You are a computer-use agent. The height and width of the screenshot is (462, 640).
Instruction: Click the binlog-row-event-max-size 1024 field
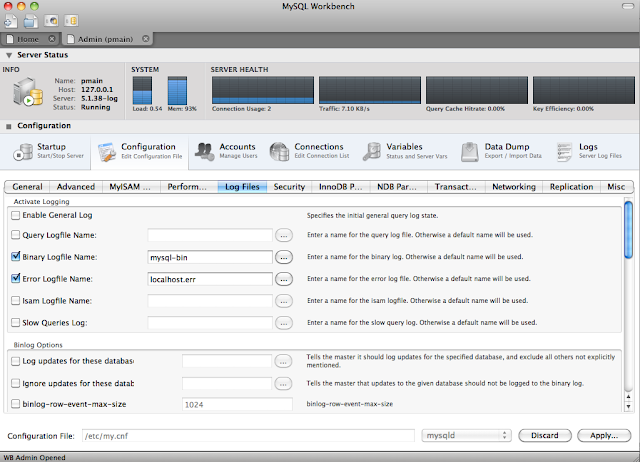tap(237, 404)
